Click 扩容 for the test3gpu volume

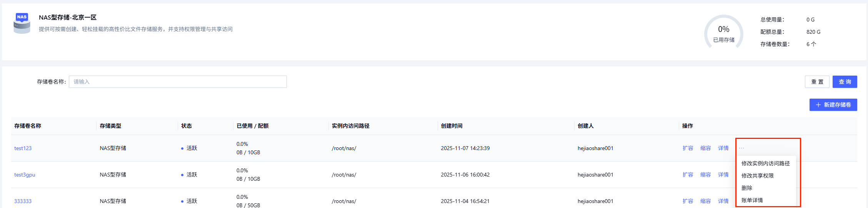click(688, 175)
